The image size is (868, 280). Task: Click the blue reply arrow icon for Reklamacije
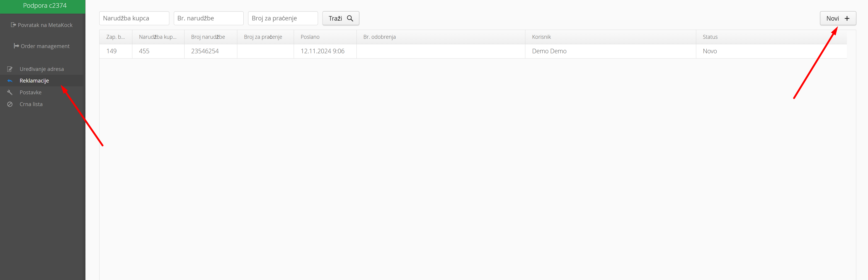coord(10,81)
